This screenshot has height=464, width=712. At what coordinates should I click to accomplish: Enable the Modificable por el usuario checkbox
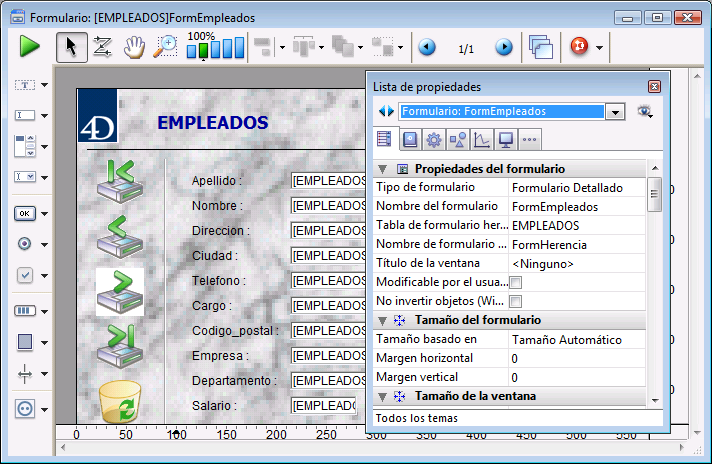[x=516, y=283]
